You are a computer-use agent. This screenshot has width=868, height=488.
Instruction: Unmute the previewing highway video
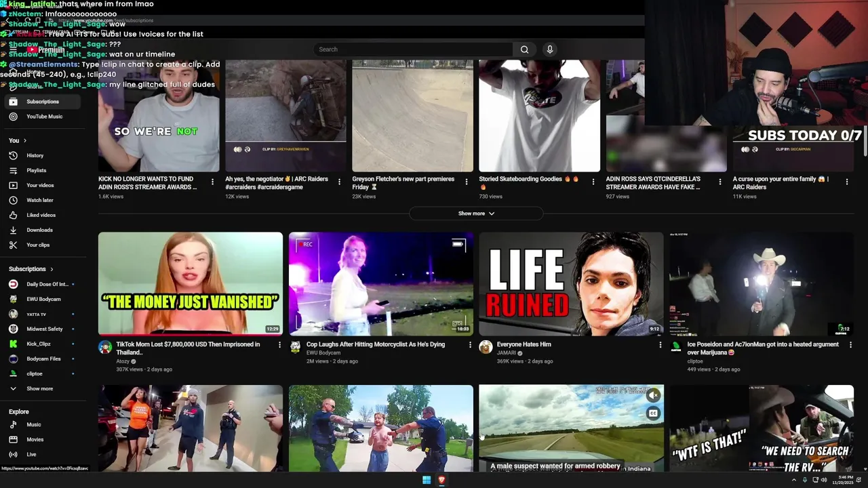coord(653,395)
